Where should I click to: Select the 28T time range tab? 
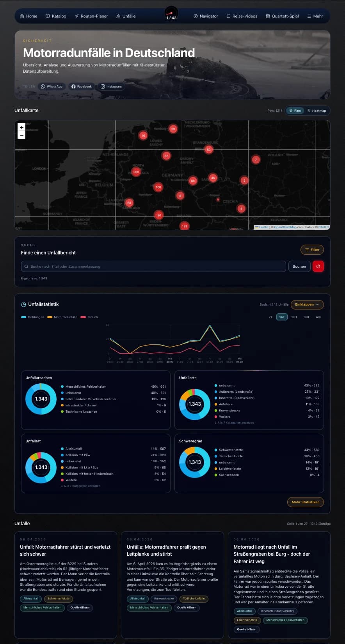click(x=294, y=317)
